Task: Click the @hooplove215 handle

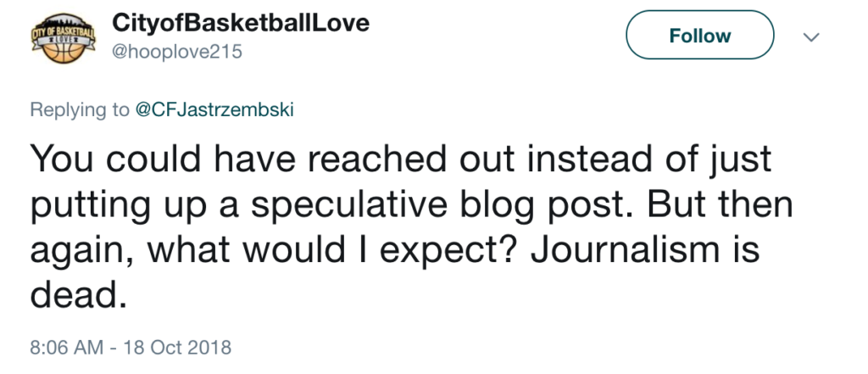Action: point(177,52)
